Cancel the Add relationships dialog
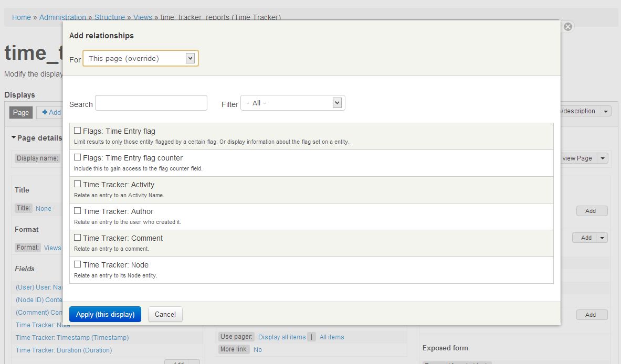The width and height of the screenshot is (621, 364). point(165,314)
